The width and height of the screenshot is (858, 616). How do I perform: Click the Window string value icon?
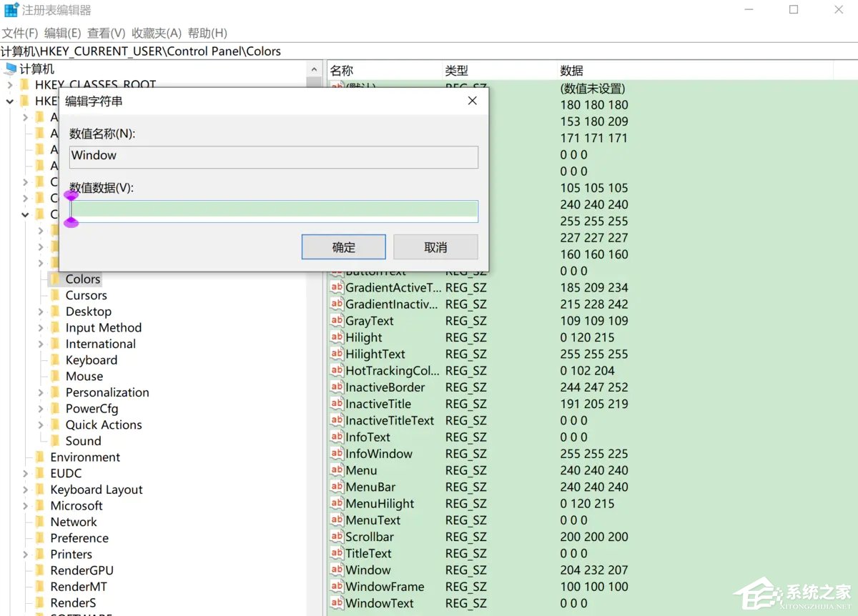click(x=337, y=570)
